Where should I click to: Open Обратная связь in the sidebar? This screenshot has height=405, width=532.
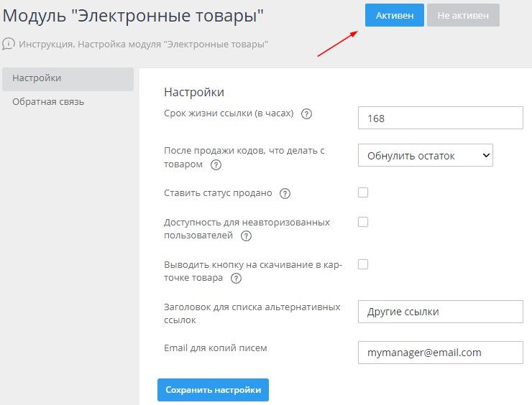pyautogui.click(x=48, y=102)
